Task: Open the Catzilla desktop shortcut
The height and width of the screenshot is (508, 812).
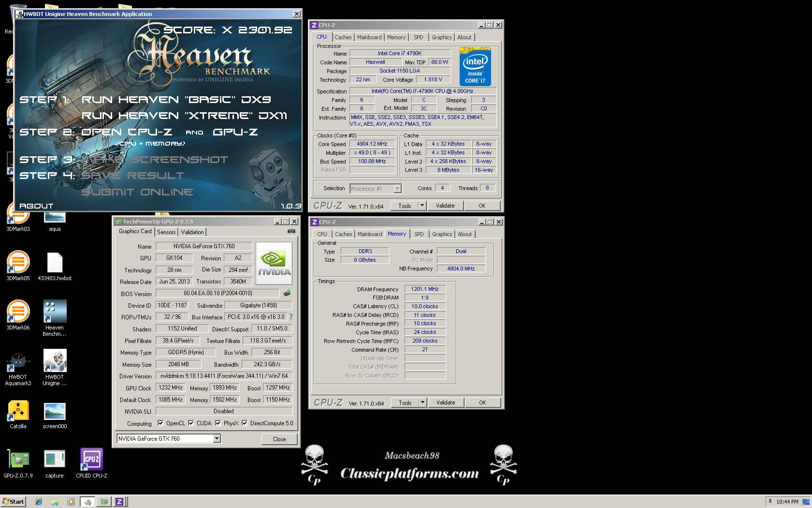Action: click(x=18, y=415)
